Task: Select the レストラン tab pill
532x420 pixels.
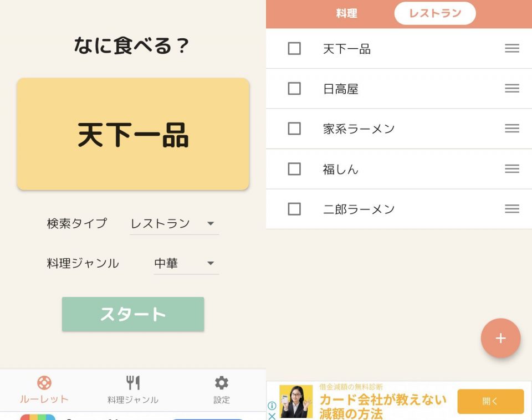Action: [434, 13]
